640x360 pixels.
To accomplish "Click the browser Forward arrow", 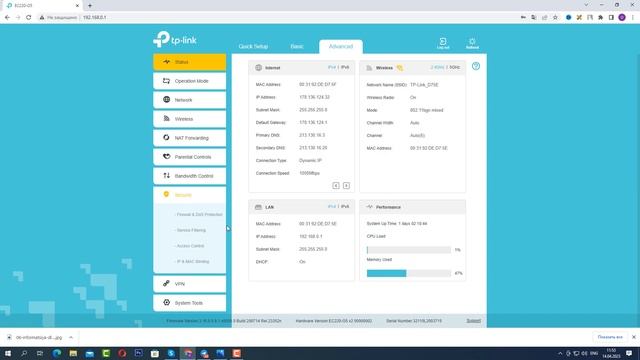I will 18,18.
